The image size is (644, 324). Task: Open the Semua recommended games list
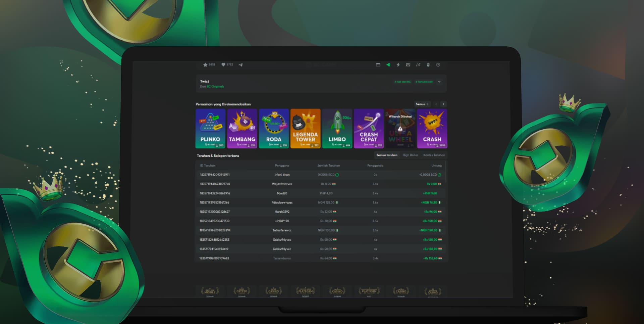[422, 104]
